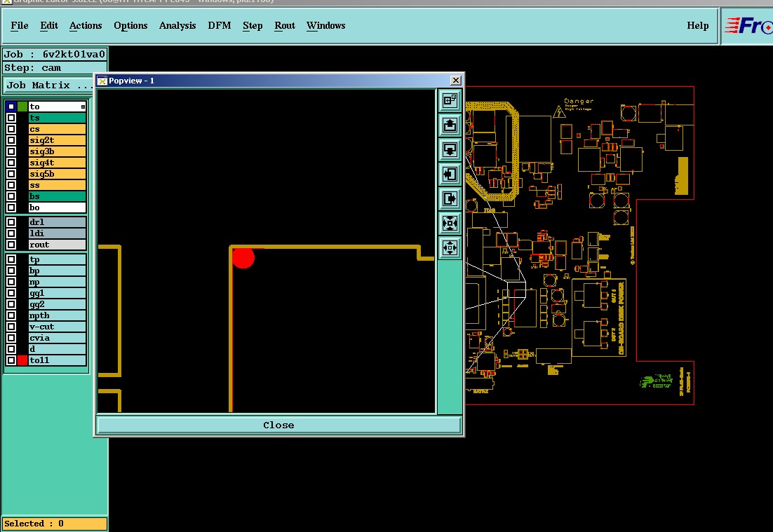Click the Popview title bar window icon
This screenshot has height=532, width=773.
[x=102, y=81]
